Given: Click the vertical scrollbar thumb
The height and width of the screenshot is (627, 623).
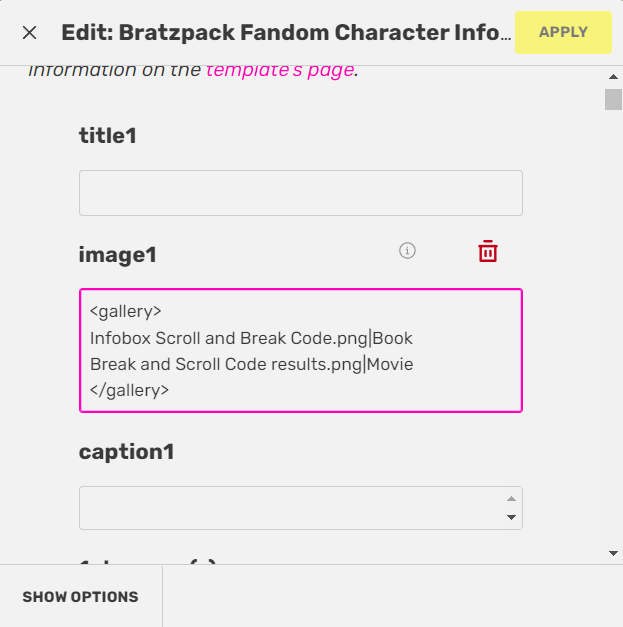Looking at the screenshot, I should (x=613, y=99).
